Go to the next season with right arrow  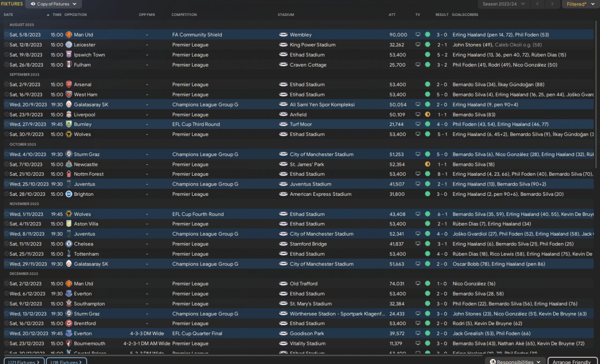click(x=552, y=4)
